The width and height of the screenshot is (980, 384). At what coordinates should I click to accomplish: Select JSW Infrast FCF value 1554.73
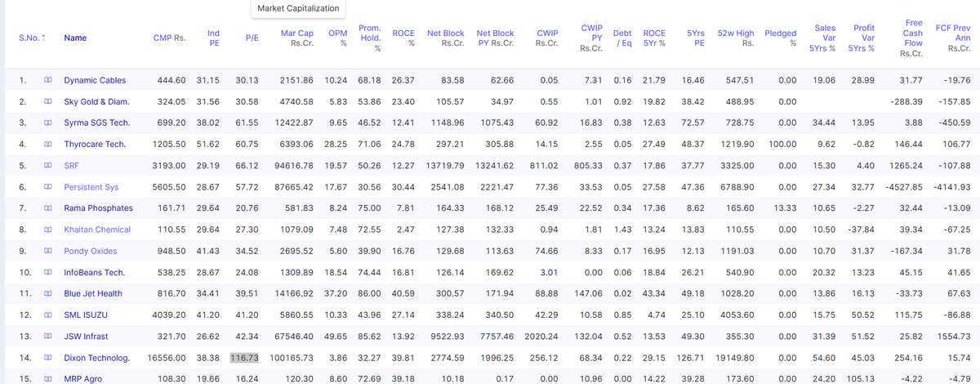[x=954, y=337]
